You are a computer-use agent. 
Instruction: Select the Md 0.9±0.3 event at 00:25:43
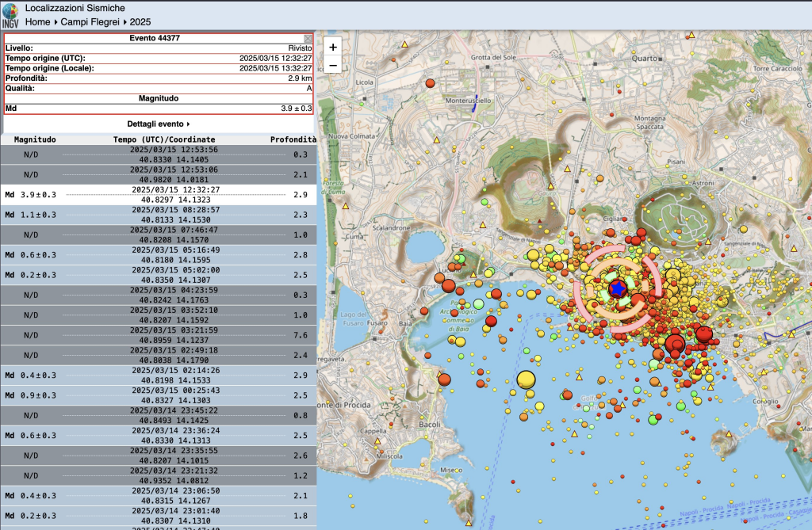[x=159, y=395]
